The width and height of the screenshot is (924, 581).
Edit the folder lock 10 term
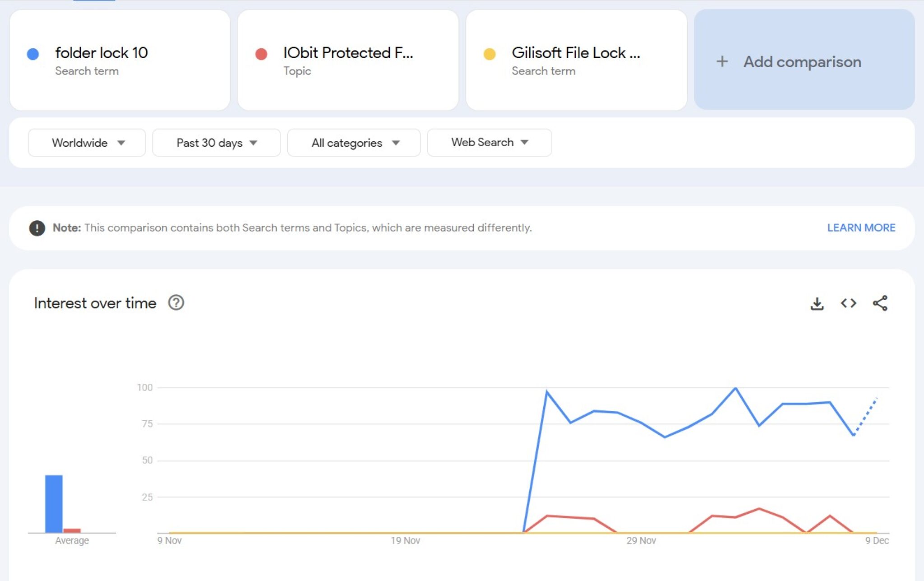120,60
